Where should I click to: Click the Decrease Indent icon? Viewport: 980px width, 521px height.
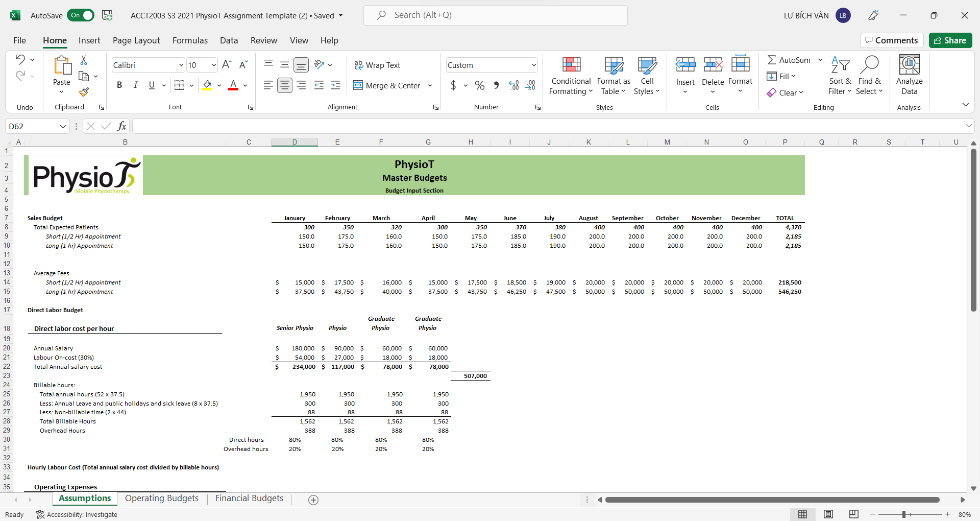click(319, 85)
